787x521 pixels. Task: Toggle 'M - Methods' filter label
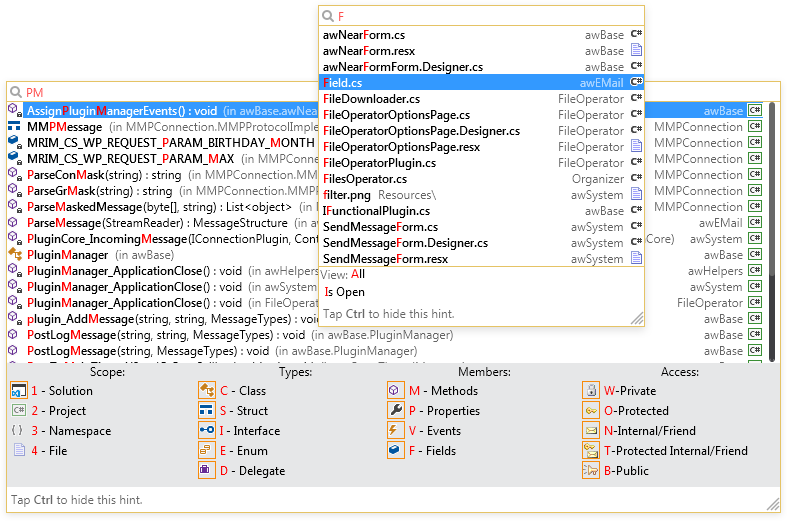click(443, 390)
